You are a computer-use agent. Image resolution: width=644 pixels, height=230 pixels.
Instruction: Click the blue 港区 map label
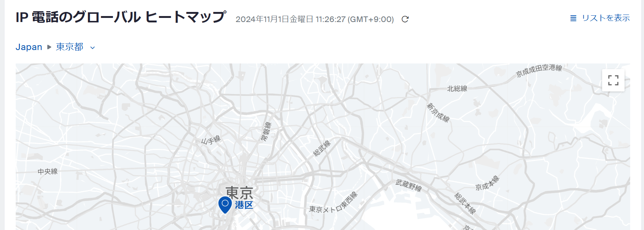[x=244, y=205]
